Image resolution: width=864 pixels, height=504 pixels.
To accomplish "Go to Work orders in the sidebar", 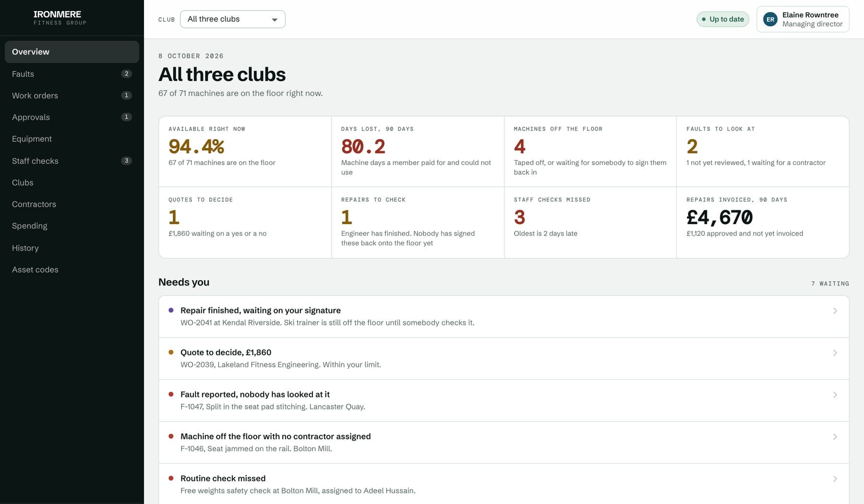I will (72, 96).
